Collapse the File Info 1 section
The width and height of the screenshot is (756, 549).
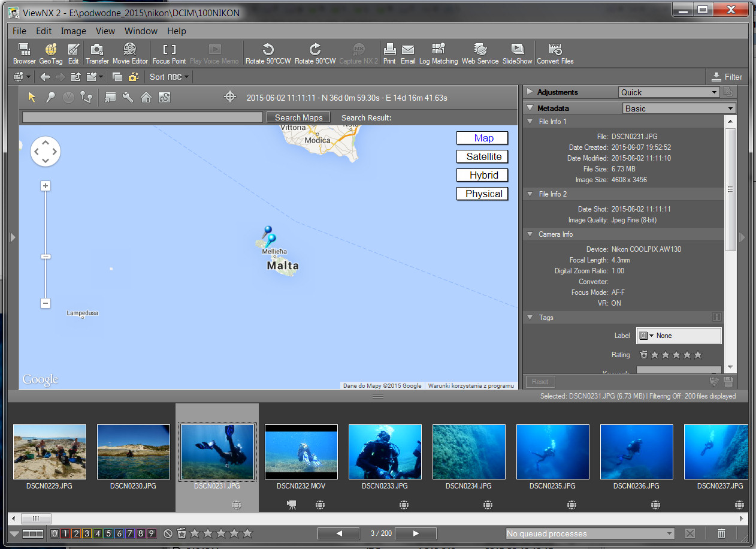coord(530,122)
